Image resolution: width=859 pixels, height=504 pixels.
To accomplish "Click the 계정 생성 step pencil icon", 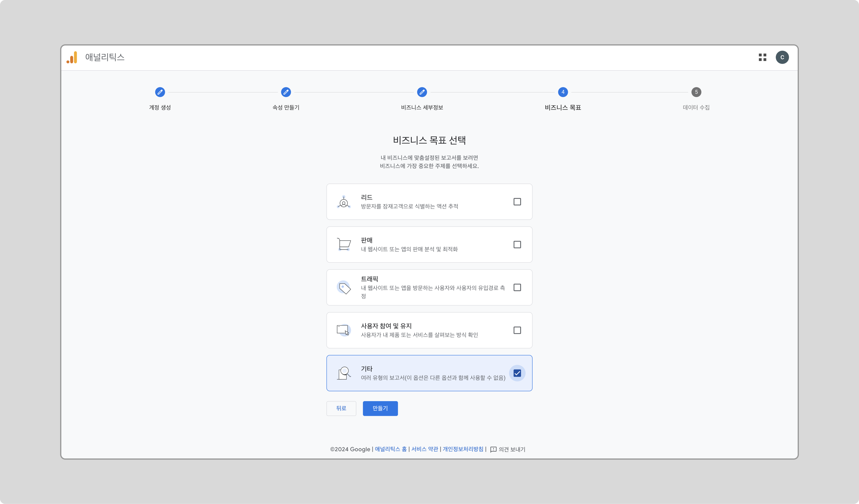I will click(160, 92).
